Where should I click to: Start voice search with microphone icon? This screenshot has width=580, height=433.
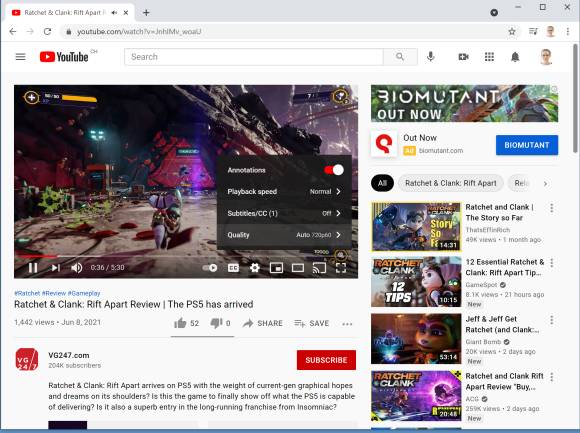[x=431, y=57]
